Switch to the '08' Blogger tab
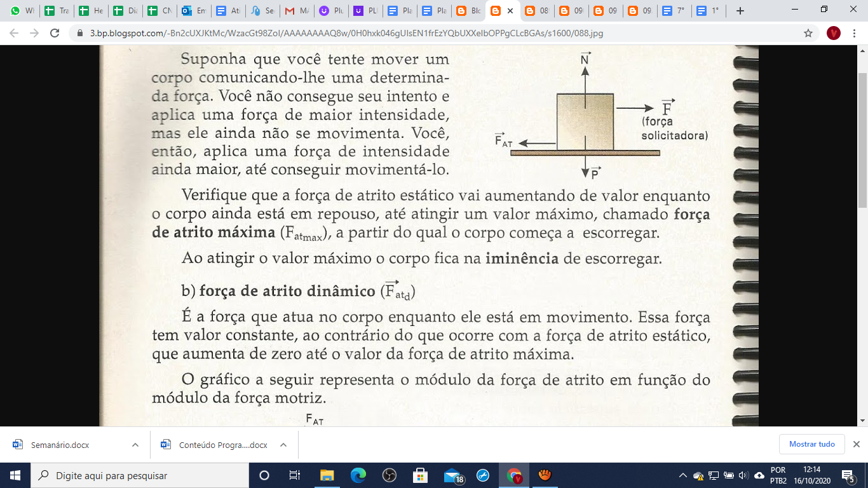This screenshot has width=868, height=488. click(x=536, y=11)
